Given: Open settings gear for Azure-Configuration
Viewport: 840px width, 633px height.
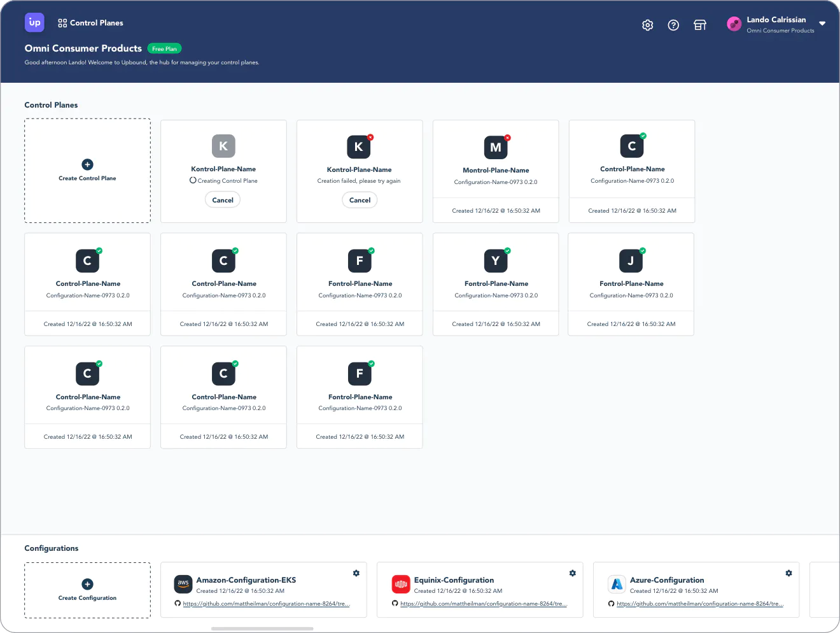Looking at the screenshot, I should click(788, 573).
